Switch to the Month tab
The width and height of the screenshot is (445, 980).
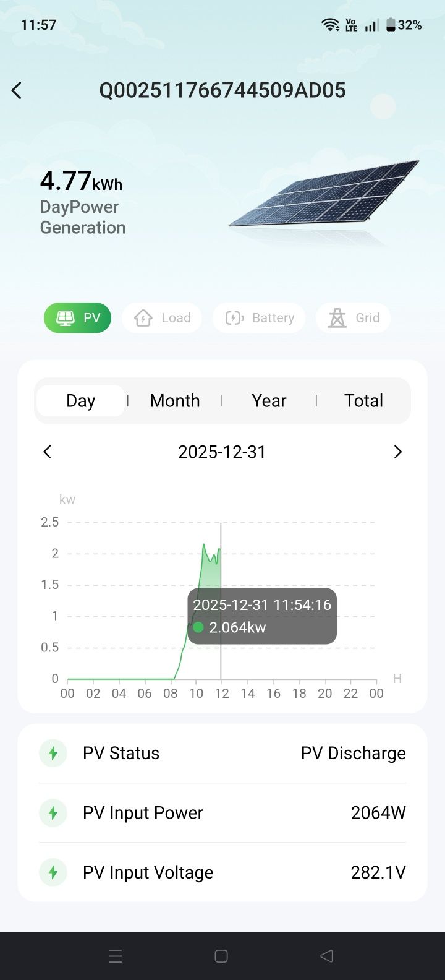[x=174, y=401]
